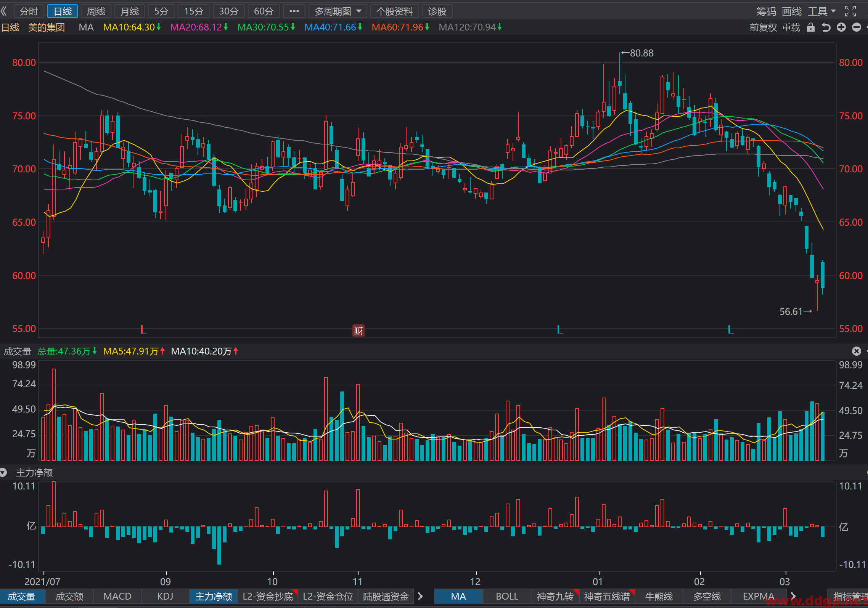The width and height of the screenshot is (868, 608).
Task: Click the undo arrow icon
Action: [x=826, y=27]
